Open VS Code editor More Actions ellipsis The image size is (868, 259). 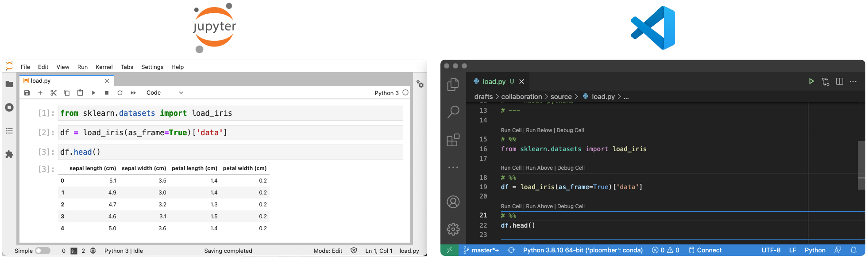pyautogui.click(x=853, y=81)
